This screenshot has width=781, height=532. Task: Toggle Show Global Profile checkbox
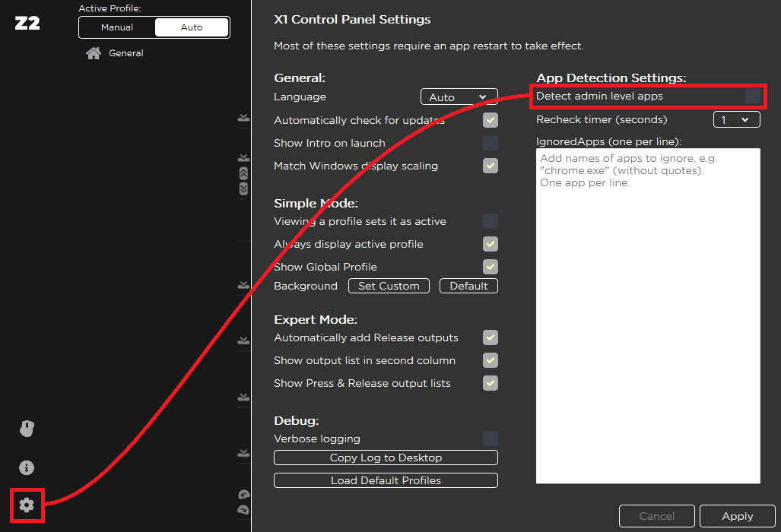(x=491, y=267)
